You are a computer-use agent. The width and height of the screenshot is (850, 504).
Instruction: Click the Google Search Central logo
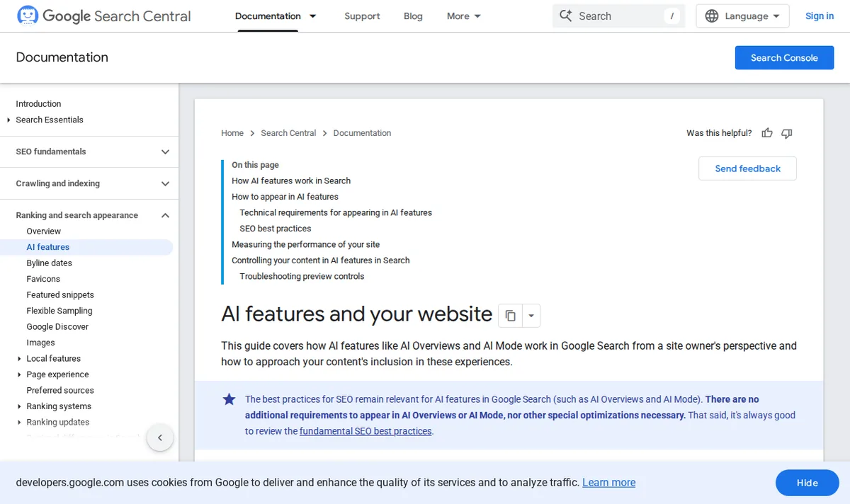point(104,16)
